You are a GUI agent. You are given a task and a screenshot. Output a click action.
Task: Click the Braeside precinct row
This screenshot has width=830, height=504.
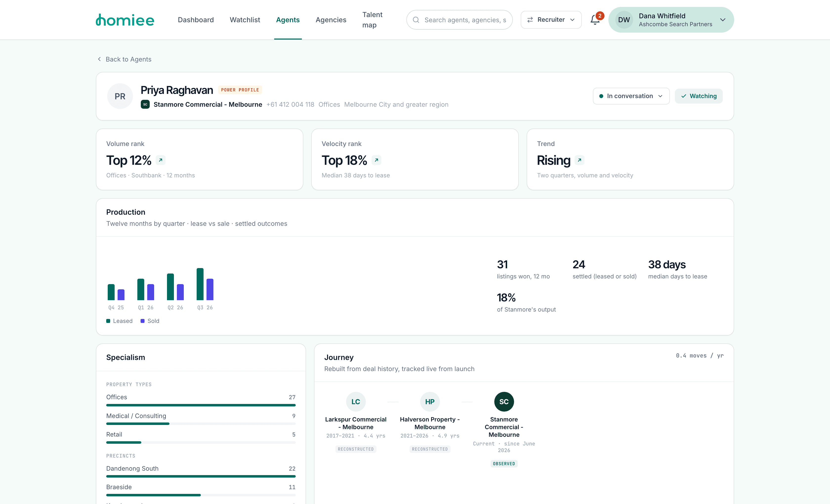click(201, 490)
